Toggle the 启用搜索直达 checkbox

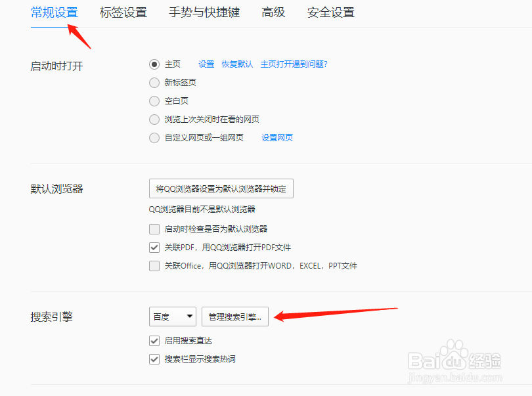tap(154, 340)
